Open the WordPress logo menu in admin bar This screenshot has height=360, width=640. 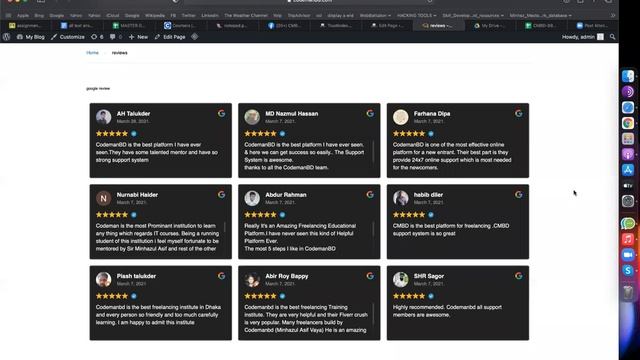6,37
